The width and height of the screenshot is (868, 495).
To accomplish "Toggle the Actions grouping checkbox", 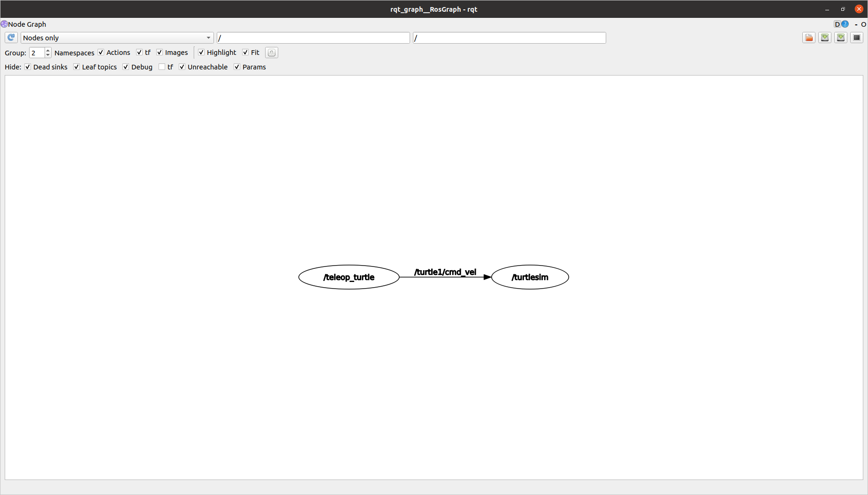I will 101,52.
